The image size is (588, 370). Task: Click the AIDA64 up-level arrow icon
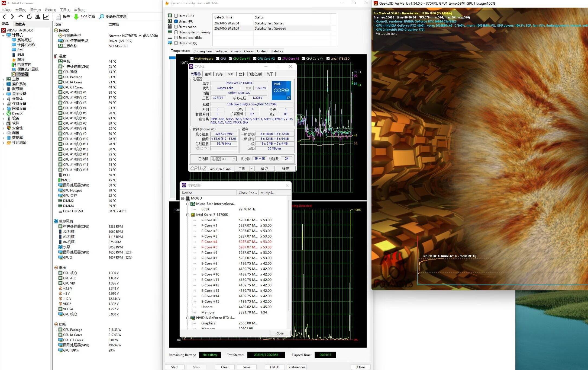[x=21, y=17]
